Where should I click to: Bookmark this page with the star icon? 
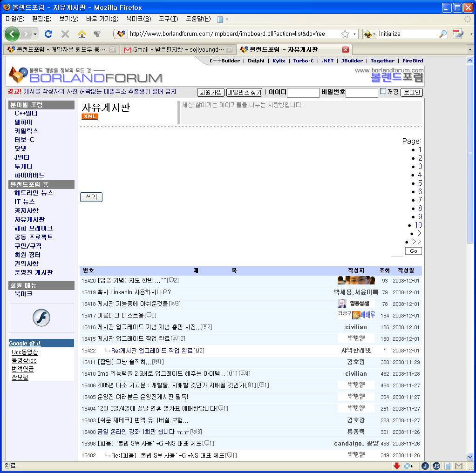pos(345,34)
